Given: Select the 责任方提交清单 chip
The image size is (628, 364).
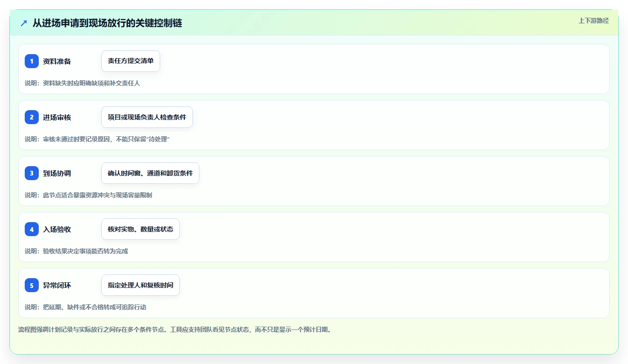Looking at the screenshot, I should pos(131,61).
